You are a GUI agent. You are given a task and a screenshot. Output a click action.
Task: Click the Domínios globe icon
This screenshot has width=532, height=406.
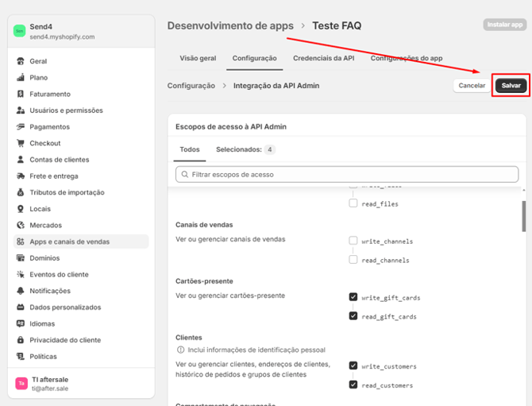[x=21, y=258]
